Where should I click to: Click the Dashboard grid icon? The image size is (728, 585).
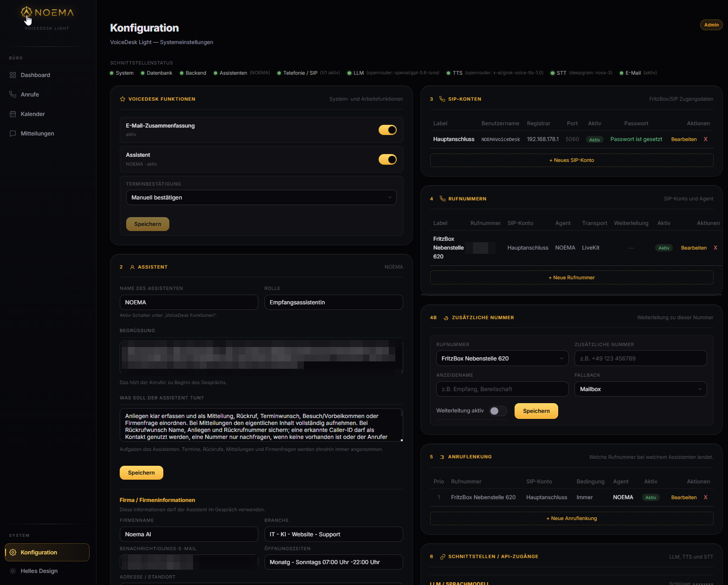coord(13,75)
